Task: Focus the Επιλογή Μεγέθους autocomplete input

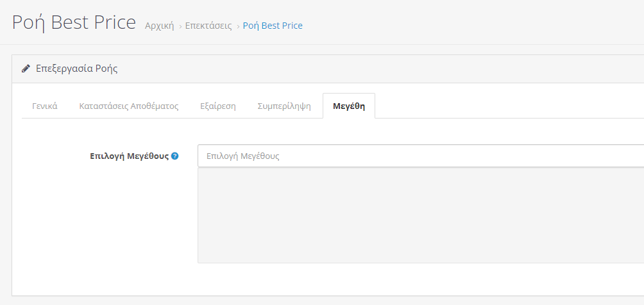Action: 421,156
